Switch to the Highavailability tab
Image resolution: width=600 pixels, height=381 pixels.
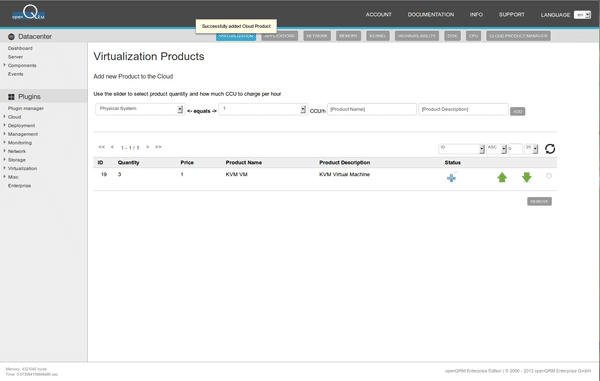(417, 36)
